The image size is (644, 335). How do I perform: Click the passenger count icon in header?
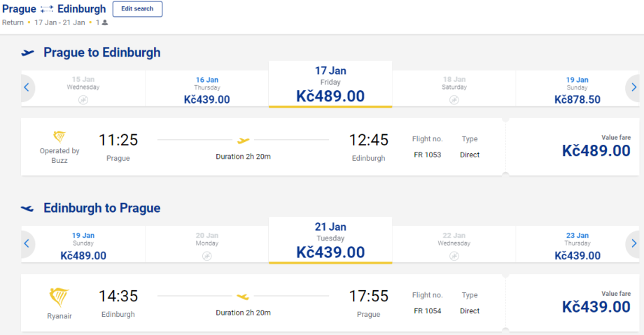coord(105,22)
